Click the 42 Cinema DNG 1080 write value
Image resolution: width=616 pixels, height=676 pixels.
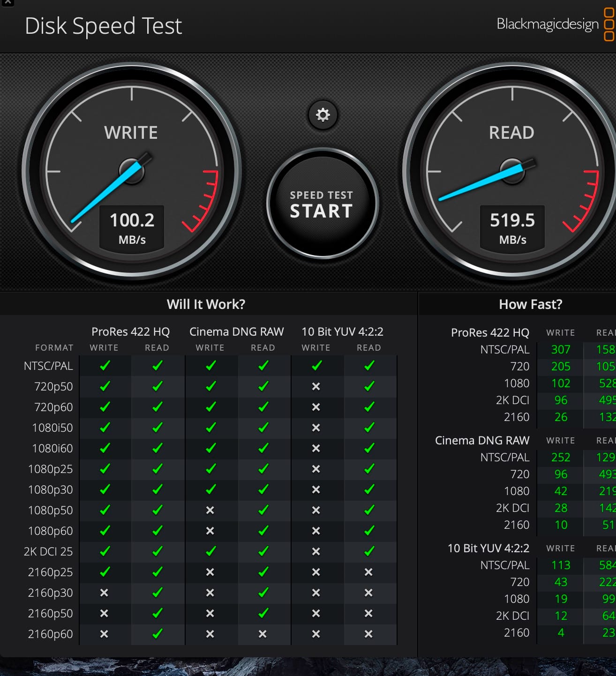click(x=561, y=491)
